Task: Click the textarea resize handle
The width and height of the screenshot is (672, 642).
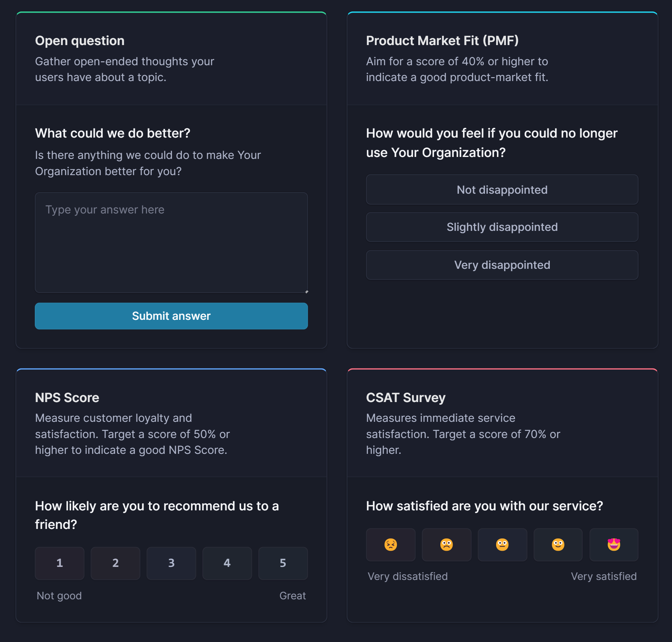Action: [x=307, y=291]
